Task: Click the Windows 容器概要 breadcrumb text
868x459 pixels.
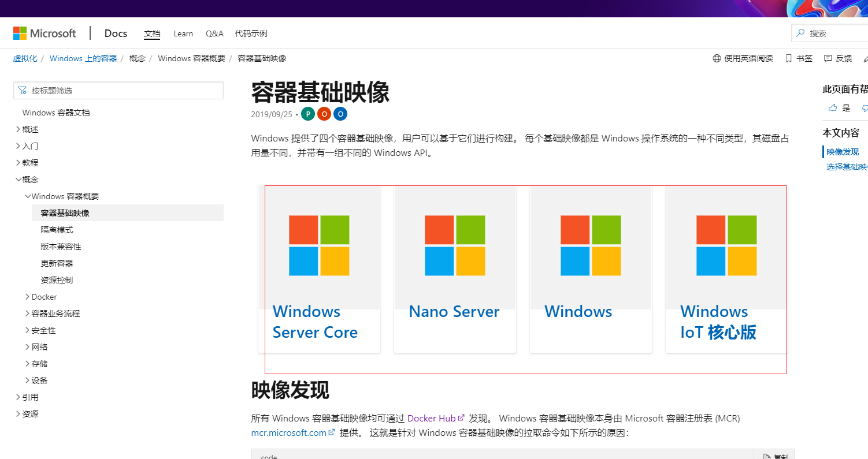Action: point(191,58)
